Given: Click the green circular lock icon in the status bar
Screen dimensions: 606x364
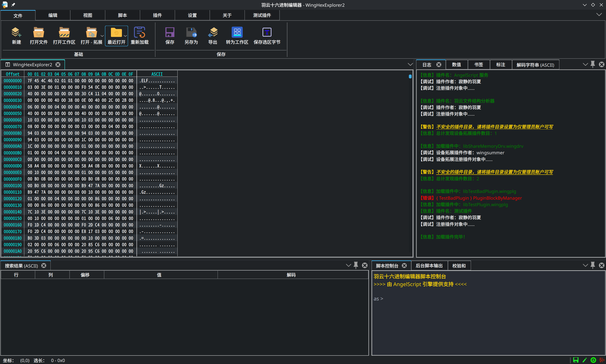Looking at the screenshot, I should (593, 360).
